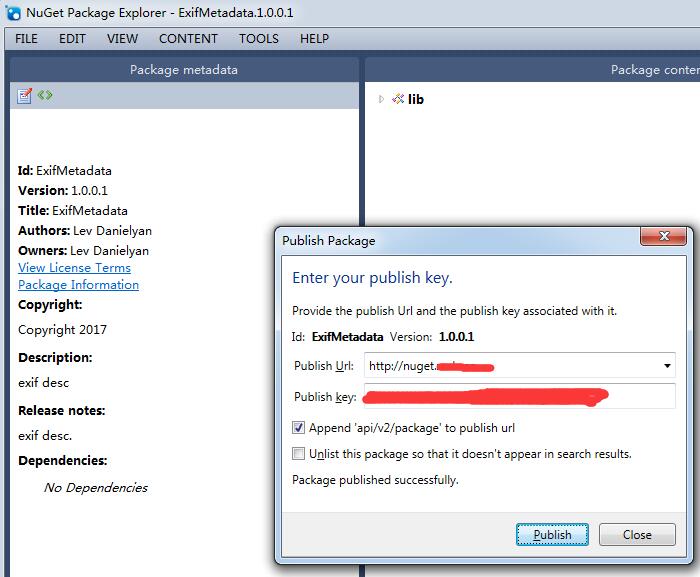This screenshot has height=577, width=700.
Task: Click 'Package published successfully.' status text
Action: tap(375, 480)
